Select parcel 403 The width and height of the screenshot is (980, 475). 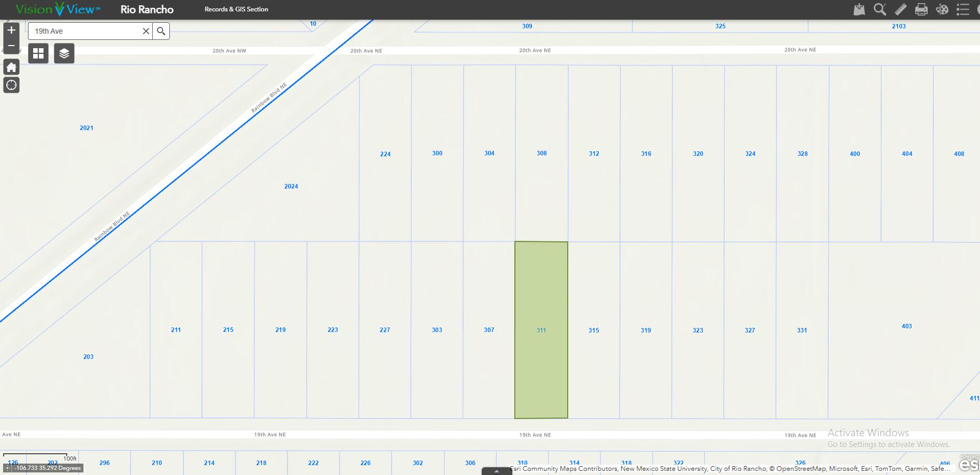click(906, 326)
